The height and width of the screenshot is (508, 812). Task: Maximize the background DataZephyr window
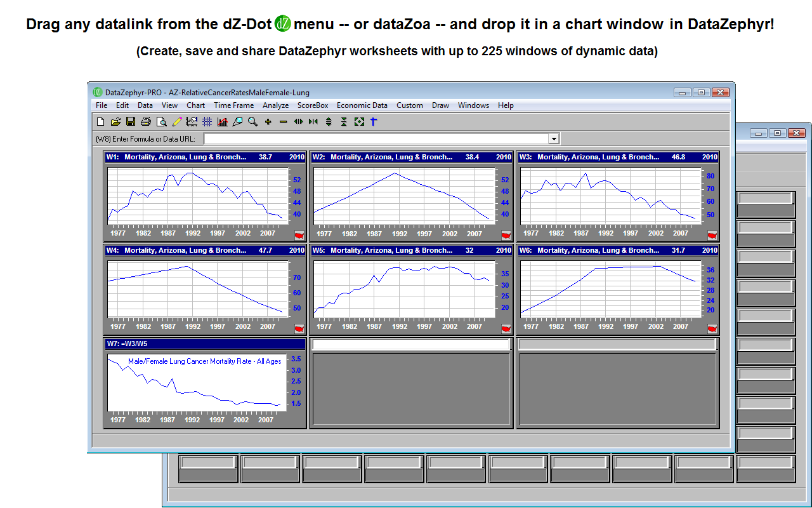pyautogui.click(x=778, y=133)
